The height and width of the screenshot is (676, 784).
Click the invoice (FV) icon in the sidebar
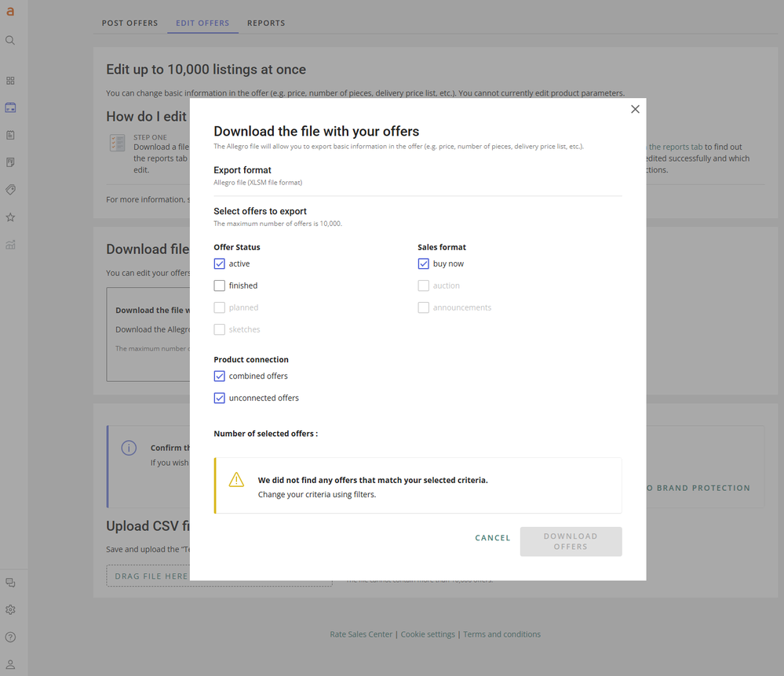point(10,162)
